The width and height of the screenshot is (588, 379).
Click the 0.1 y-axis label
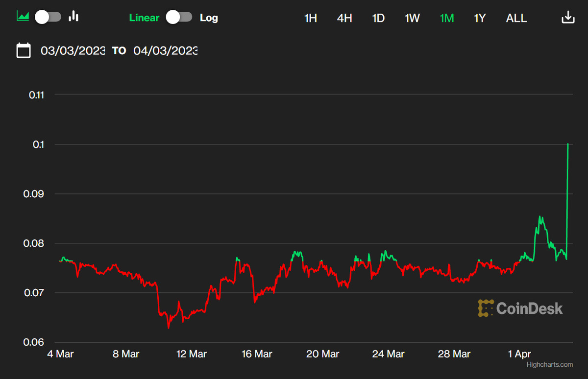39,144
